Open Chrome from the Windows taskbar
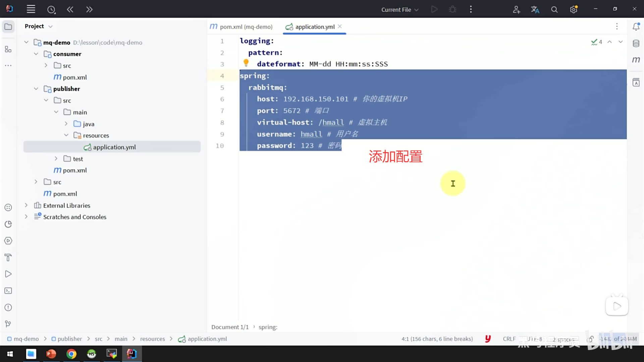Image resolution: width=644 pixels, height=362 pixels. coord(71,354)
